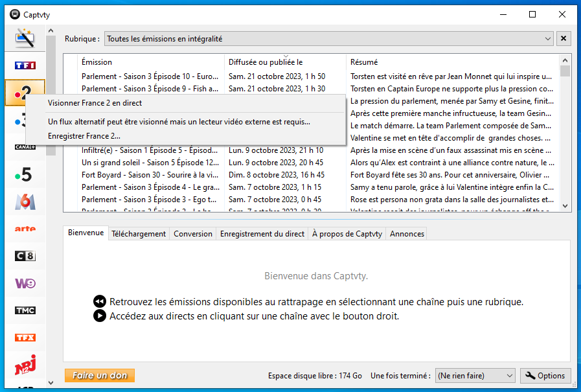Select the TFX channel logo

(25, 338)
